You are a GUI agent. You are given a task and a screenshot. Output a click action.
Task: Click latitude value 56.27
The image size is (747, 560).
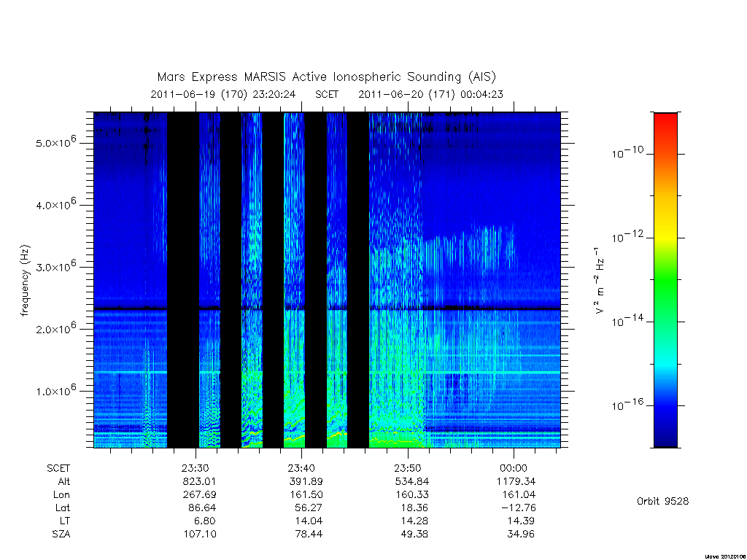tap(309, 507)
